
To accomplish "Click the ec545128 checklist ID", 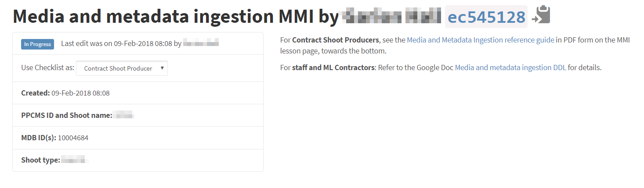I will (x=486, y=17).
